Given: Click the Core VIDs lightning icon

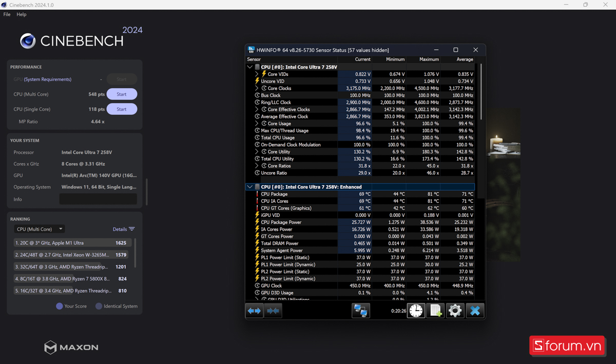Looking at the screenshot, I should coord(264,74).
